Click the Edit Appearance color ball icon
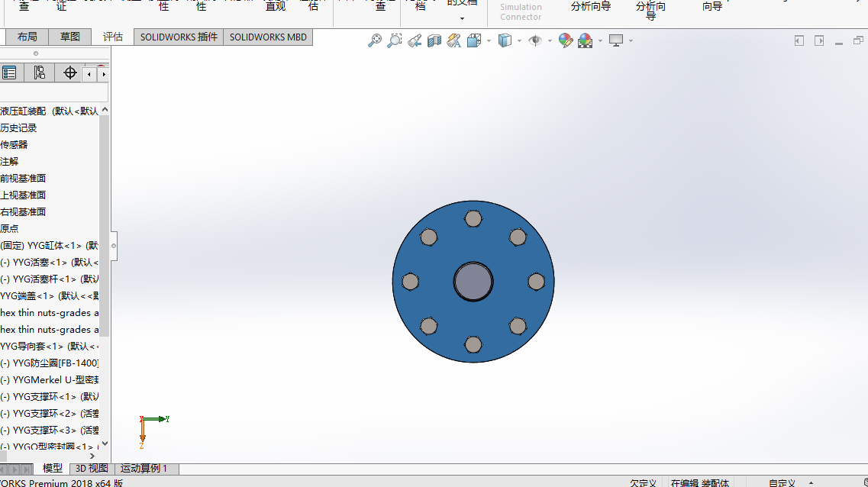The height and width of the screenshot is (487, 868). point(565,40)
